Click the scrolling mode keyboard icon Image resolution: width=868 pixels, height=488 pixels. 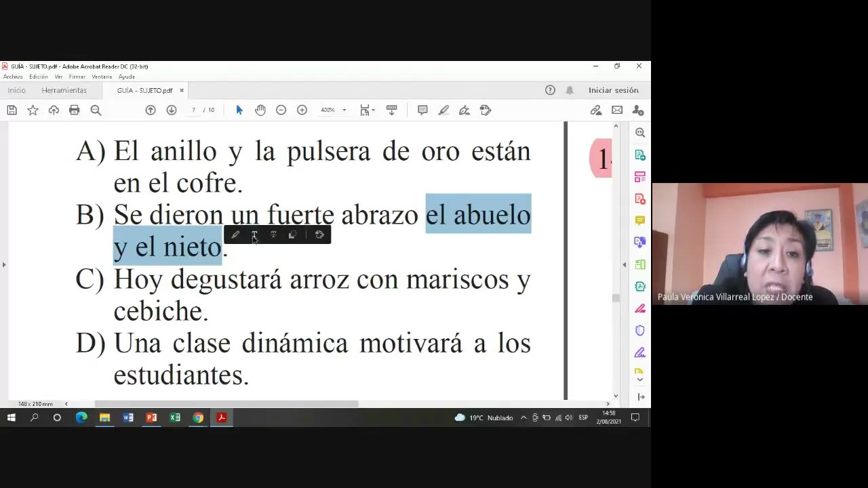click(391, 110)
